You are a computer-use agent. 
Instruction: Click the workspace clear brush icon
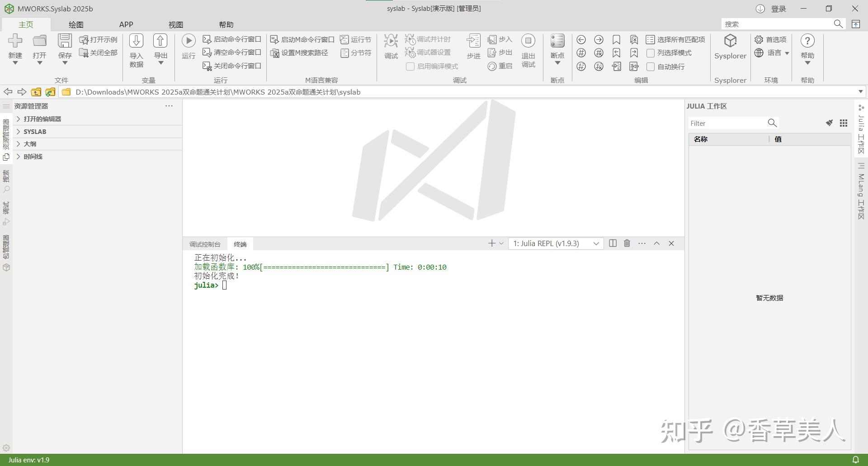[829, 123]
